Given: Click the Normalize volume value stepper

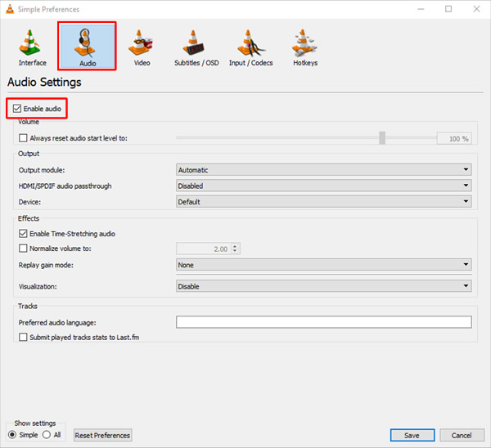Looking at the screenshot, I should (x=235, y=249).
